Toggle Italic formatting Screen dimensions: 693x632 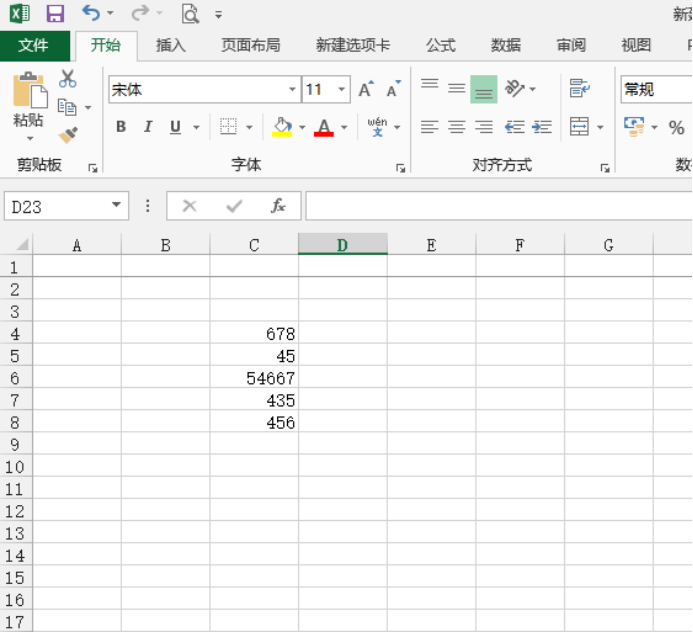coord(148,127)
